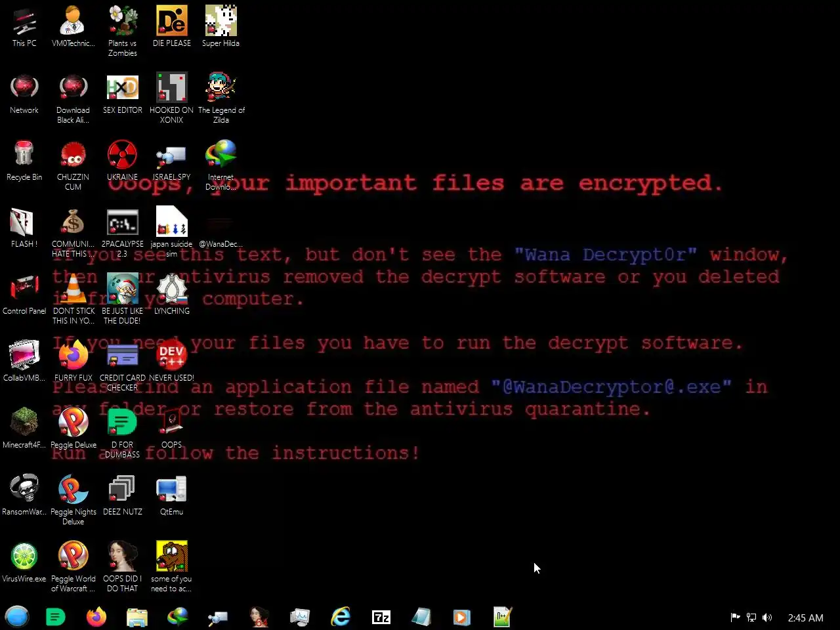Open File Explorer from the taskbar

point(137,617)
